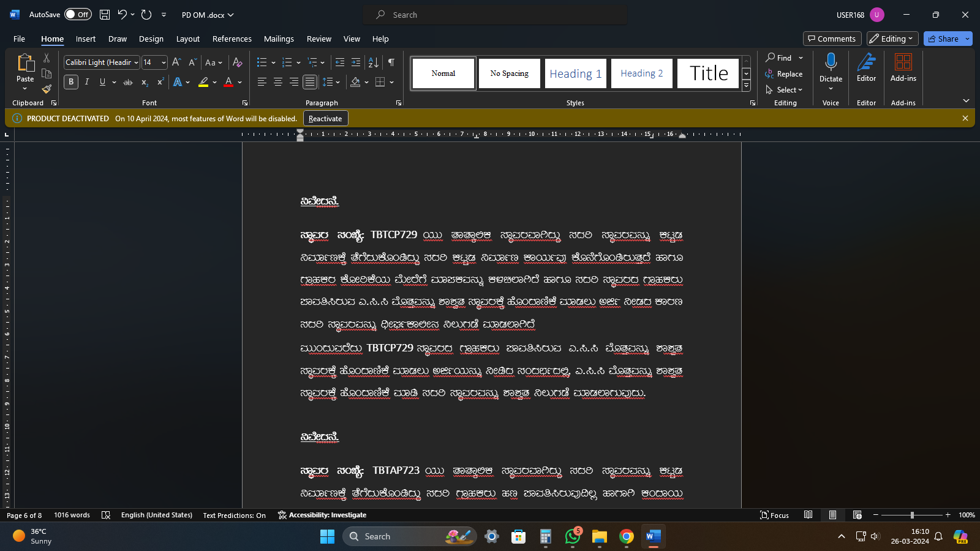Click the Paste clipboard icon
The image size is (980, 551).
25,64
